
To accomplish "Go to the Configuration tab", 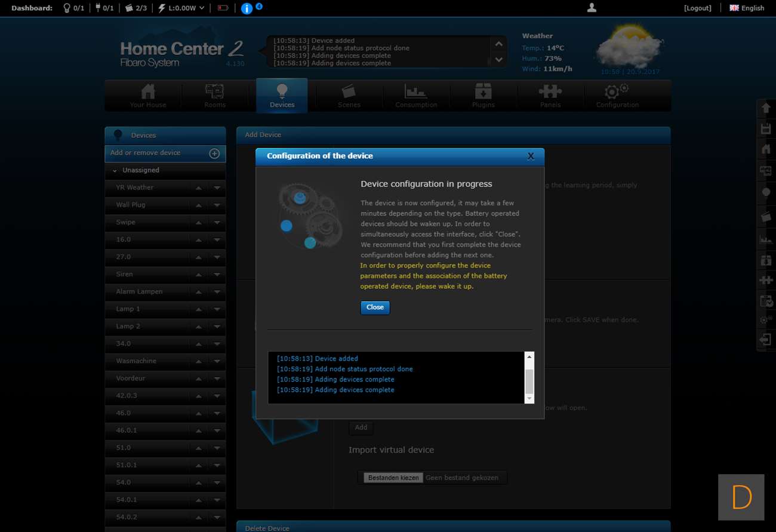I will coord(617,96).
